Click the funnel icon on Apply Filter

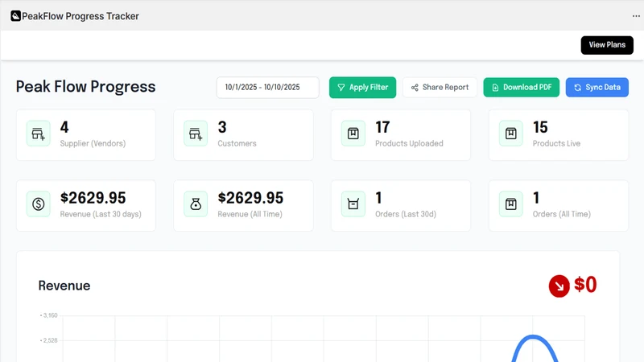(x=341, y=88)
